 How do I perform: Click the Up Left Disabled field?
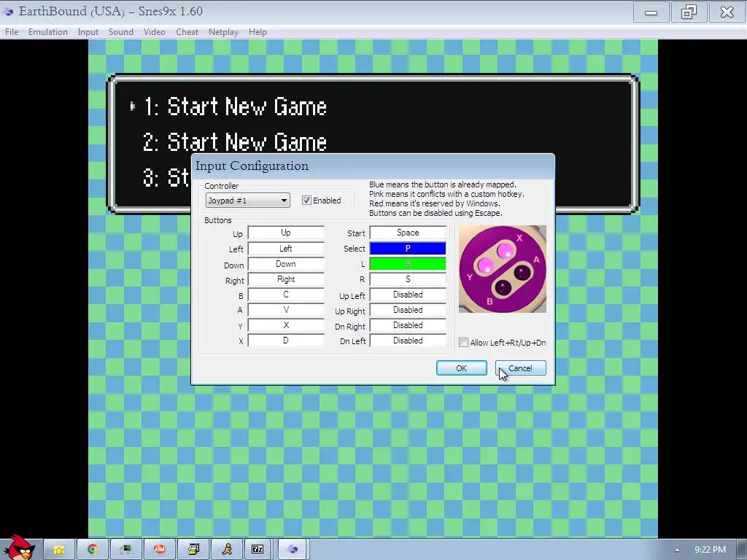pyautogui.click(x=408, y=295)
